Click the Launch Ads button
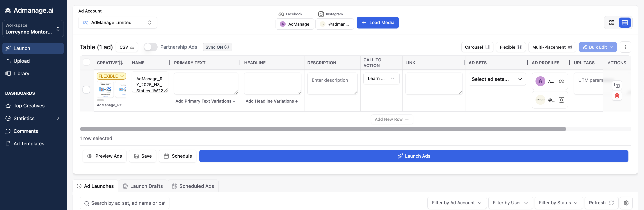The height and width of the screenshot is (210, 644). point(413,156)
